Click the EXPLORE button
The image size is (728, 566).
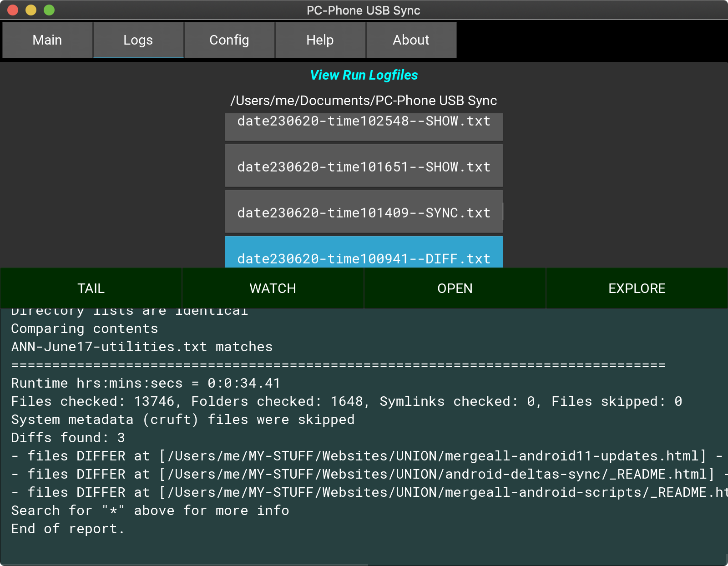point(637,288)
